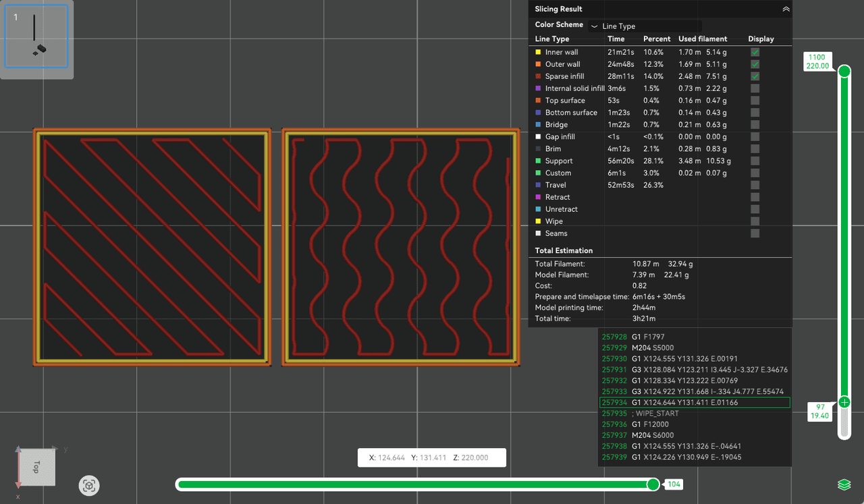Click the layers stack icon at bottom right
Viewport: 864px width, 504px height.
843,484
